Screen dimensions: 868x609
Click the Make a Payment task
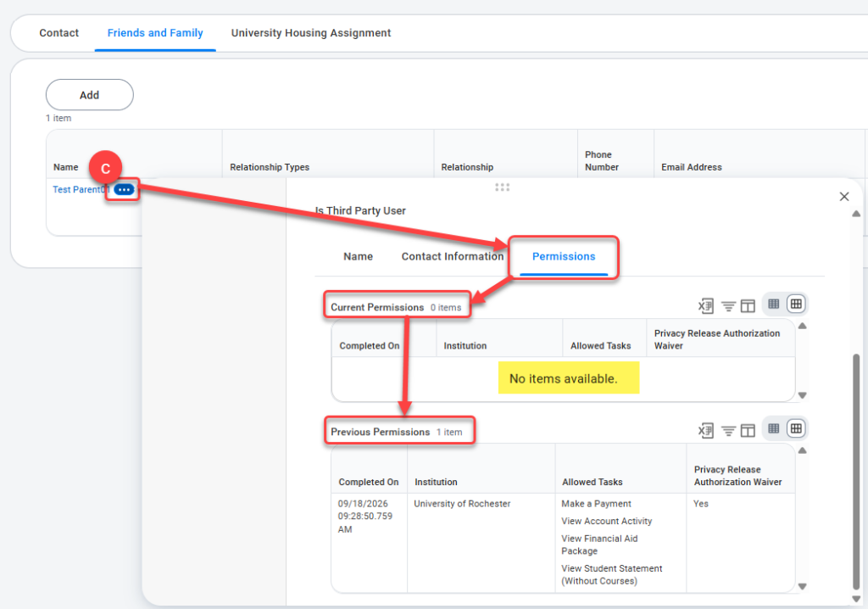click(x=596, y=504)
